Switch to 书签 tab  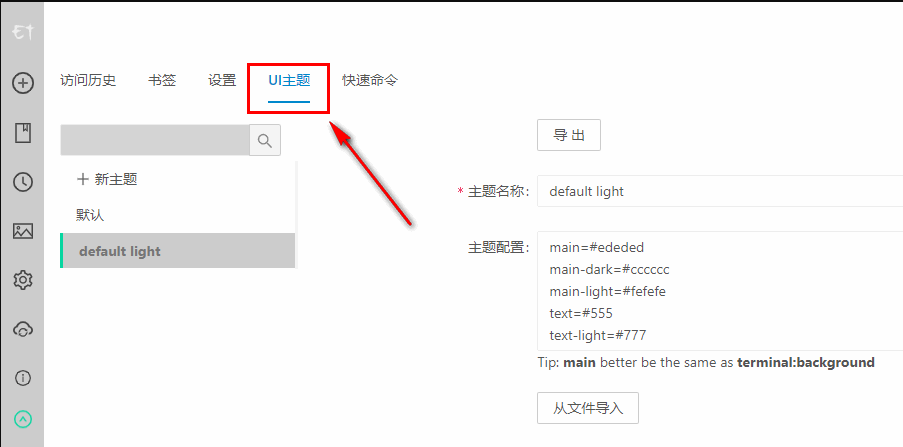[162, 80]
